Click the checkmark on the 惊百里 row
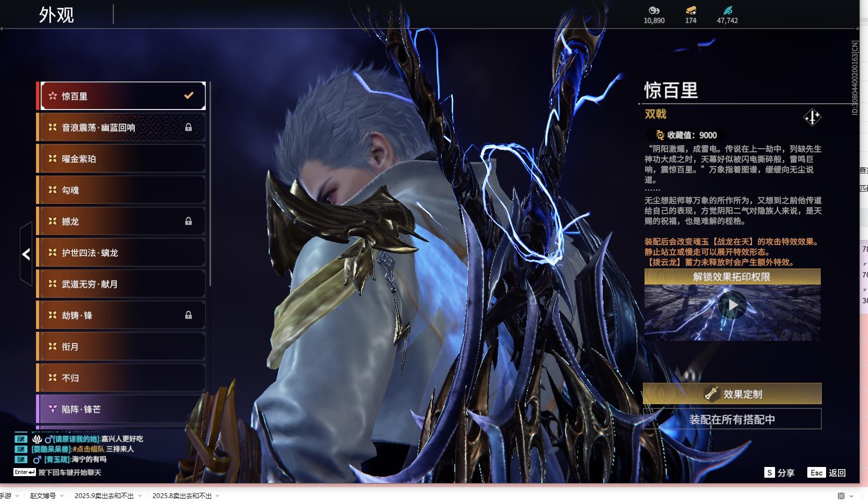868x504 pixels. [189, 96]
